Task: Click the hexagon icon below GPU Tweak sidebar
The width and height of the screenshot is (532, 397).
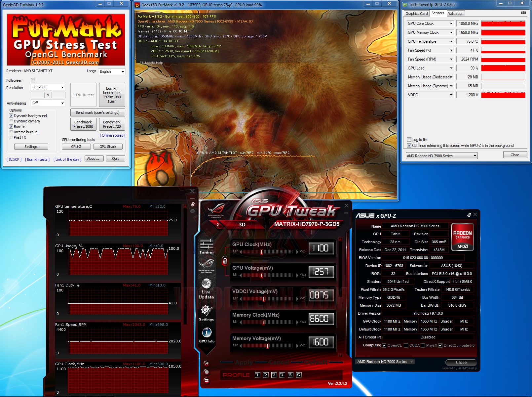Action: click(x=207, y=372)
